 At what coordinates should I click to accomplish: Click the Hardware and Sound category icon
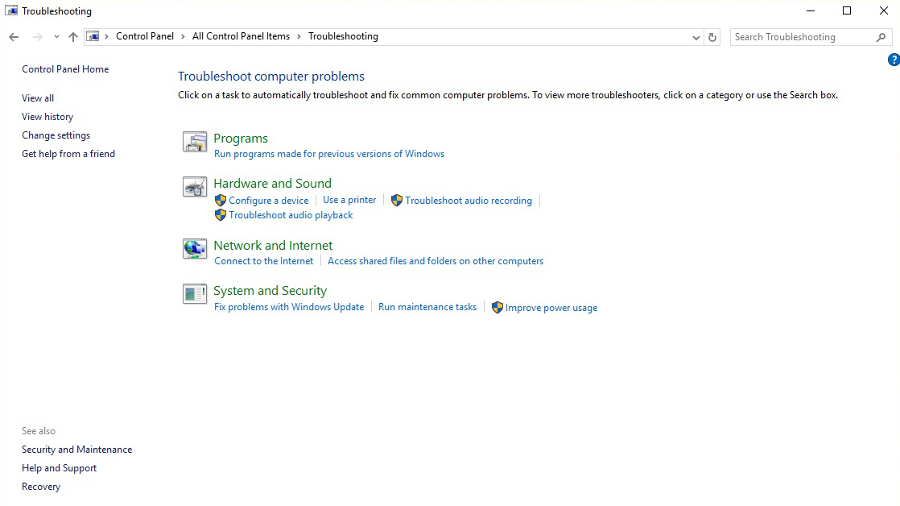click(x=195, y=187)
